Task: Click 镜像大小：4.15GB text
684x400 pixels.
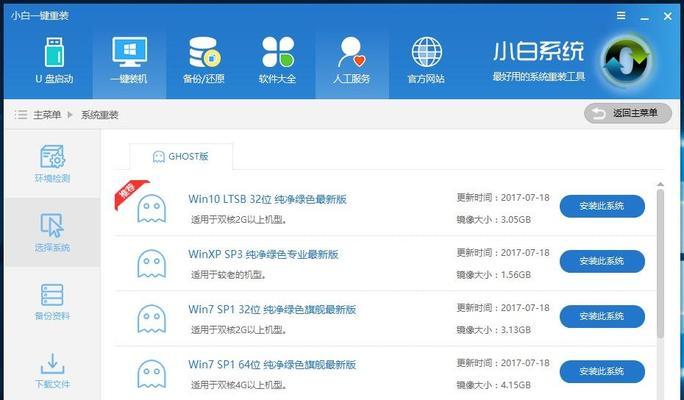Action: 494,385
